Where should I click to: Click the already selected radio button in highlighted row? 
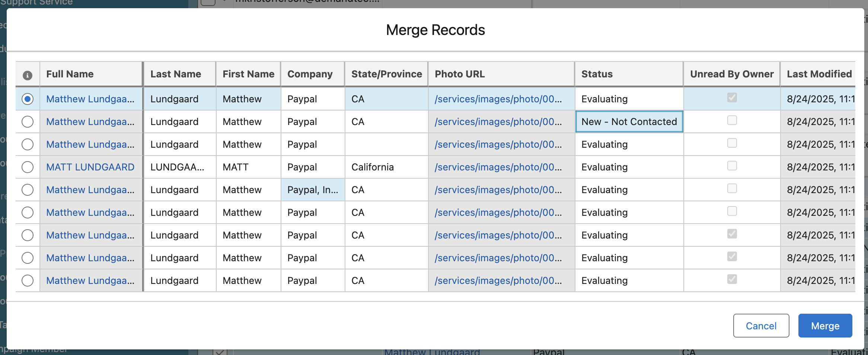[x=28, y=99]
